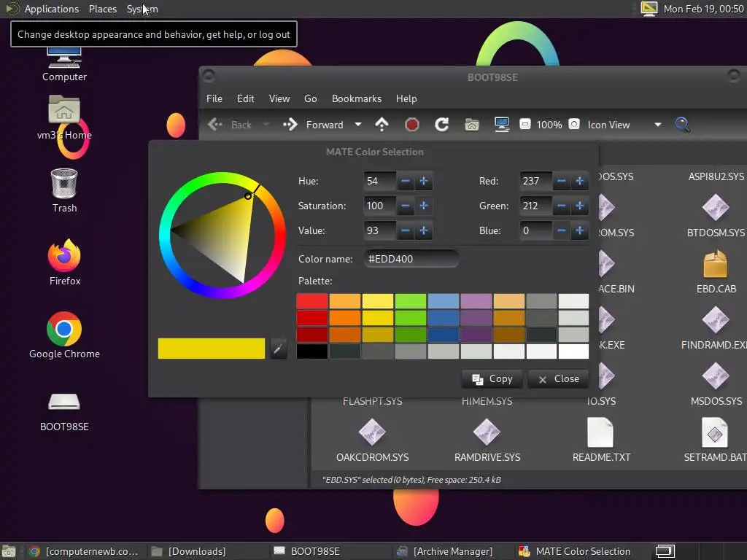Select the RAMDRIVE.SYS file icon

(x=487, y=433)
